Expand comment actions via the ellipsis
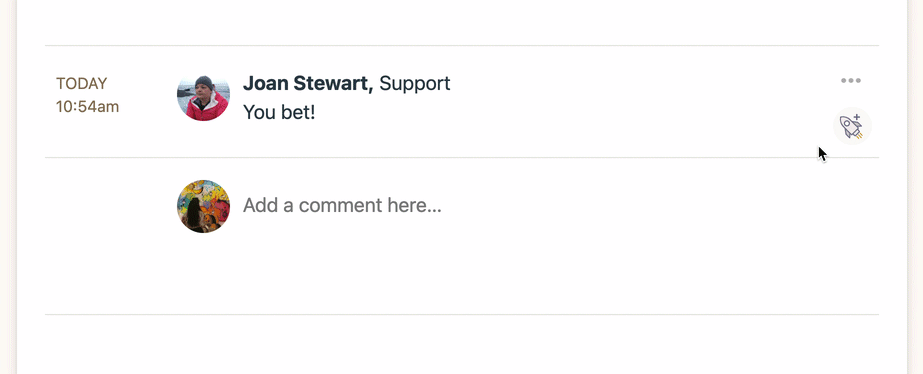This screenshot has width=923, height=374. (851, 81)
